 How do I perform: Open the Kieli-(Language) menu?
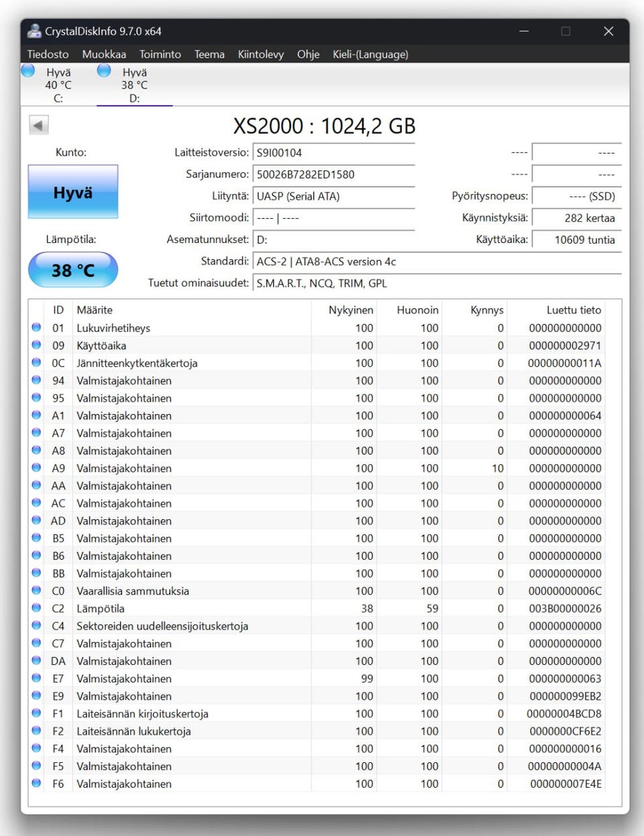pos(370,54)
